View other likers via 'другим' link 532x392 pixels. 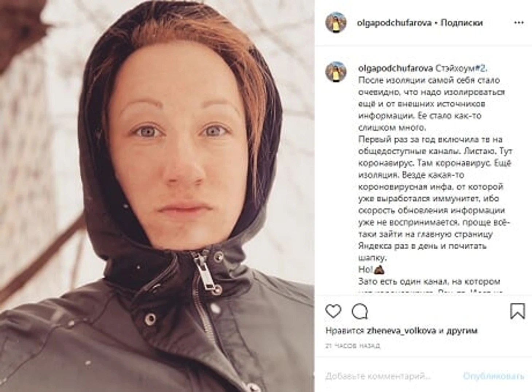tap(462, 331)
